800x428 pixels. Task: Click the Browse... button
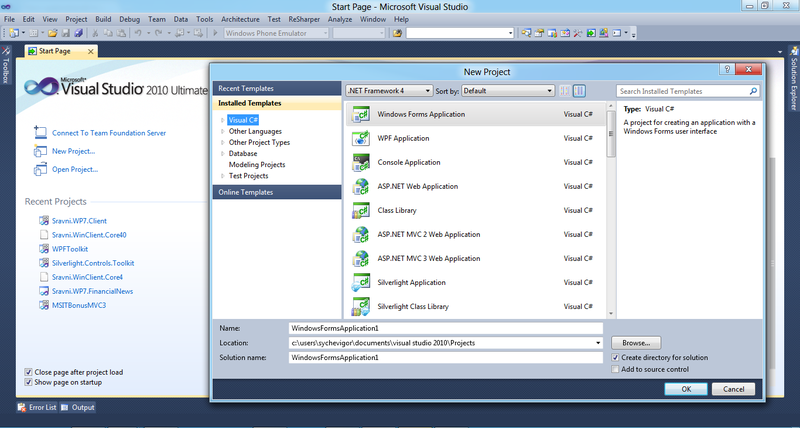point(636,343)
